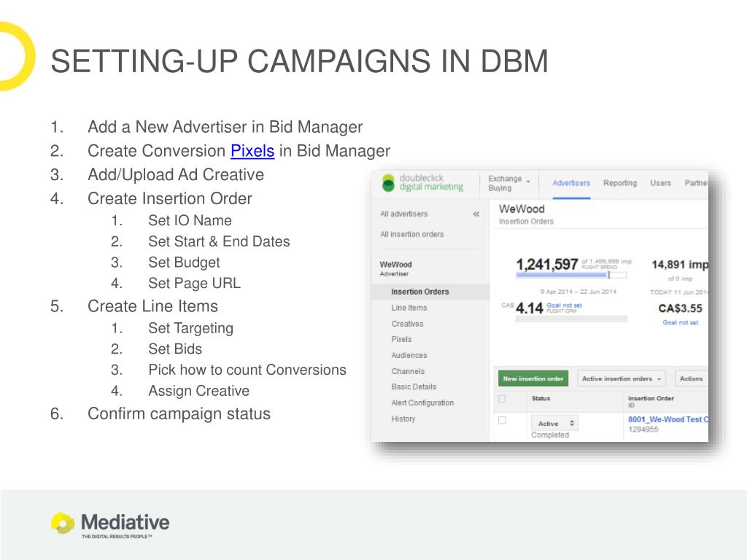Open Pixels in sidebar

pyautogui.click(x=402, y=340)
